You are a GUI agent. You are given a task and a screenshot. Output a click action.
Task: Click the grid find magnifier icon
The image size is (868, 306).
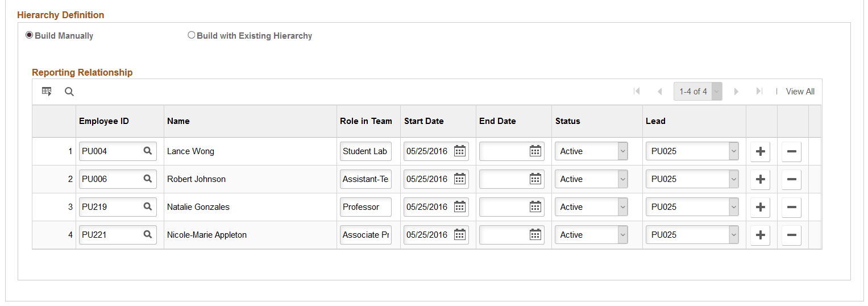coord(69,92)
